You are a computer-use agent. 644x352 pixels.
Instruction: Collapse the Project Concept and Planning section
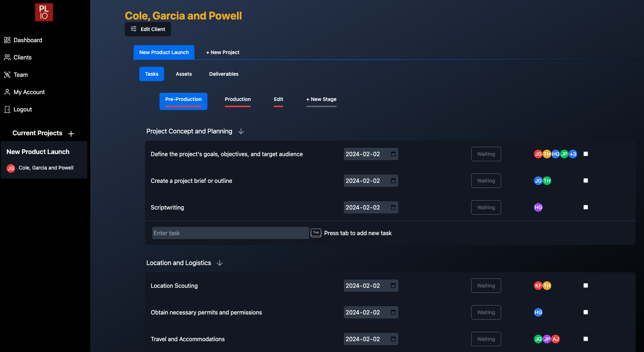point(241,131)
